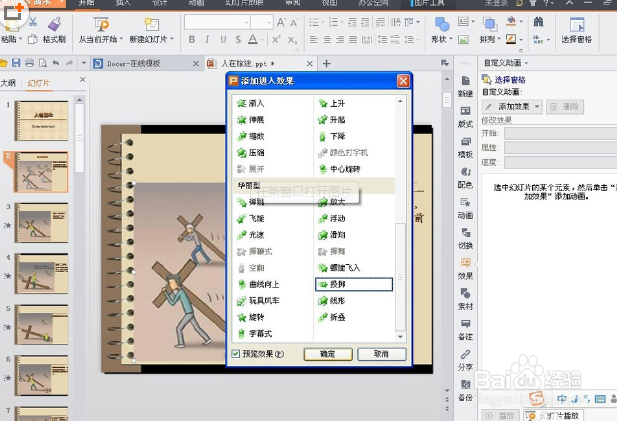Click the Selection Pane (选择窗格) ribbon icon

pos(577,24)
